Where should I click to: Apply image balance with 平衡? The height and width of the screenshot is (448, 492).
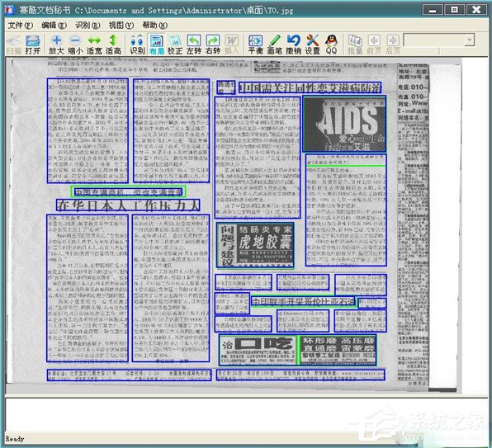tap(255, 45)
